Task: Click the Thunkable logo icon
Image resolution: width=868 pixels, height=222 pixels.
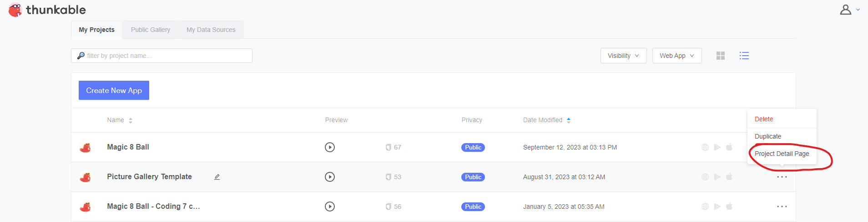Action: [15, 10]
